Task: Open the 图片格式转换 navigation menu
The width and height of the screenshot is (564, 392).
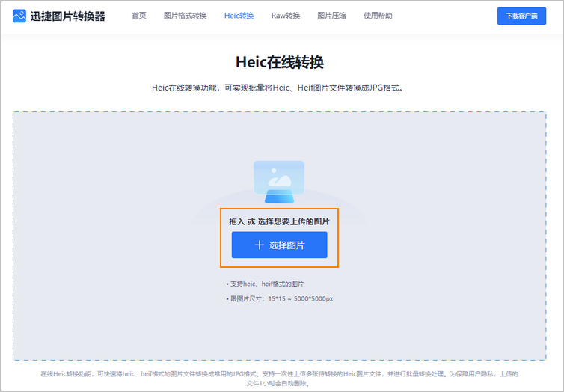Action: click(186, 16)
